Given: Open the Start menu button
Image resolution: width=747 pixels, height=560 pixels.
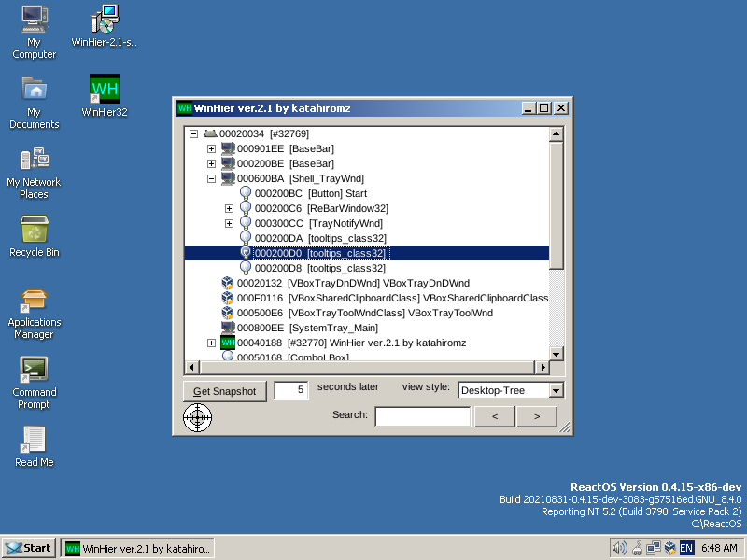Looking at the screenshot, I should tap(29, 548).
